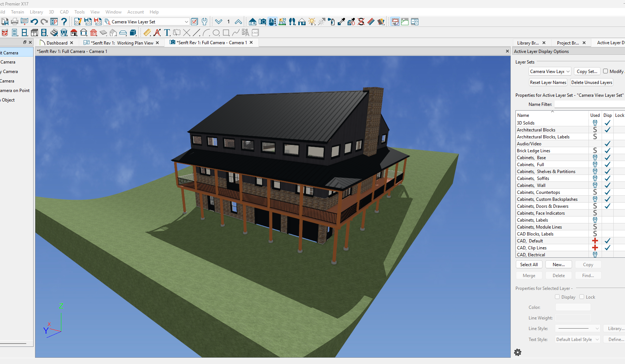Open the Terrain menu

click(17, 12)
